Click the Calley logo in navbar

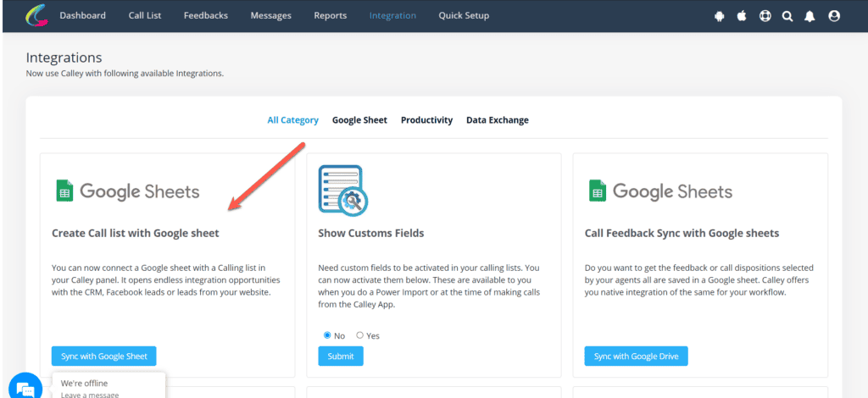coord(36,15)
